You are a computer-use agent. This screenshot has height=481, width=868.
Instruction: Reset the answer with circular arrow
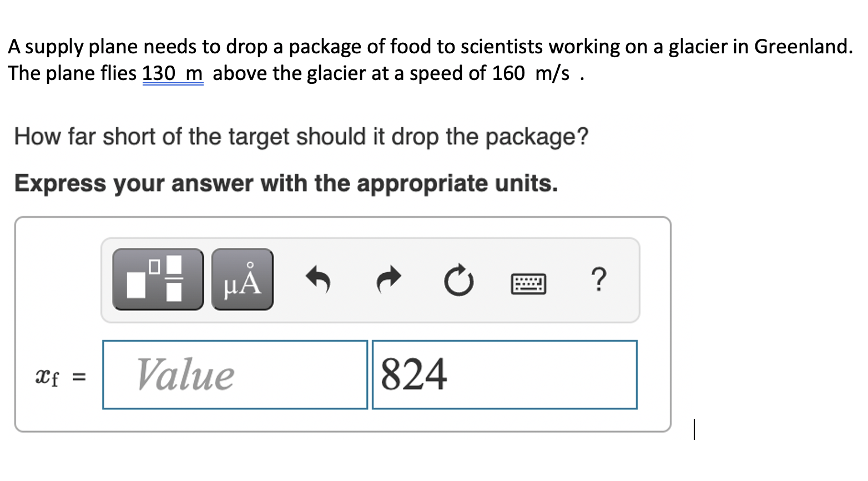coord(458,281)
